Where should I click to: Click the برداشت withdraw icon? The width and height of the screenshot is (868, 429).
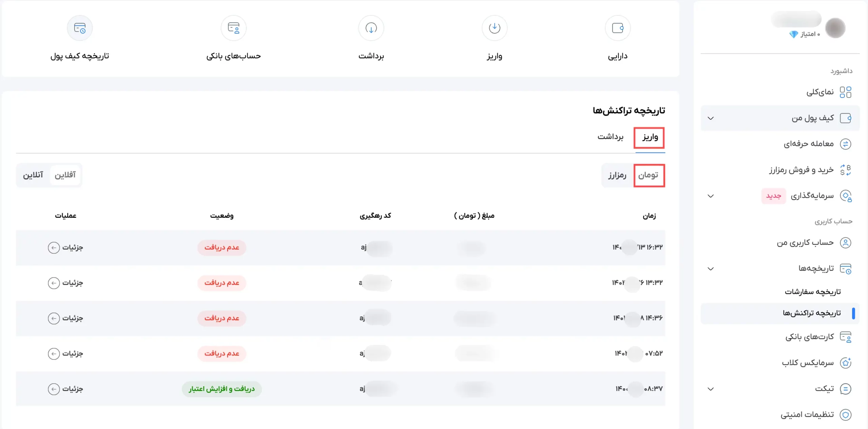[371, 28]
